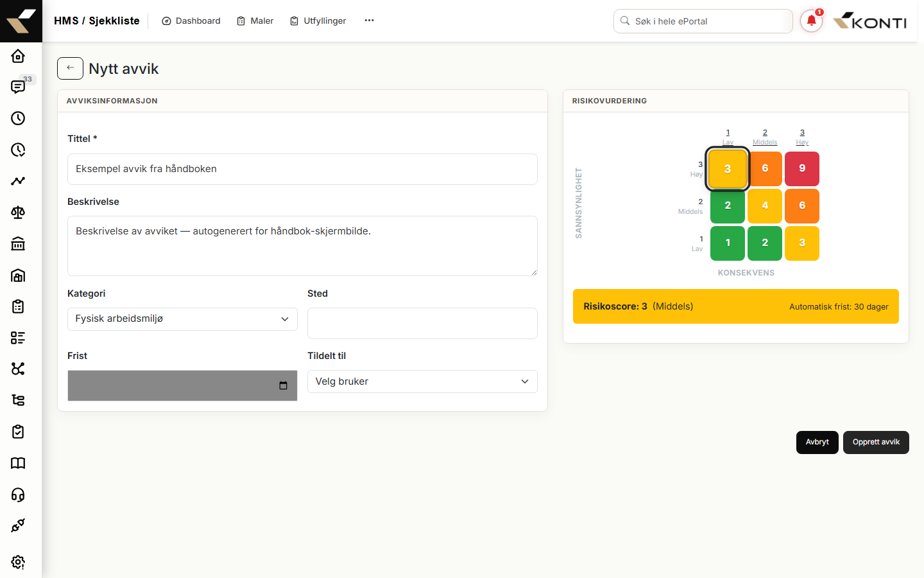Screen dimensions: 924x578
Task: Open the notifications bell
Action: click(x=811, y=21)
